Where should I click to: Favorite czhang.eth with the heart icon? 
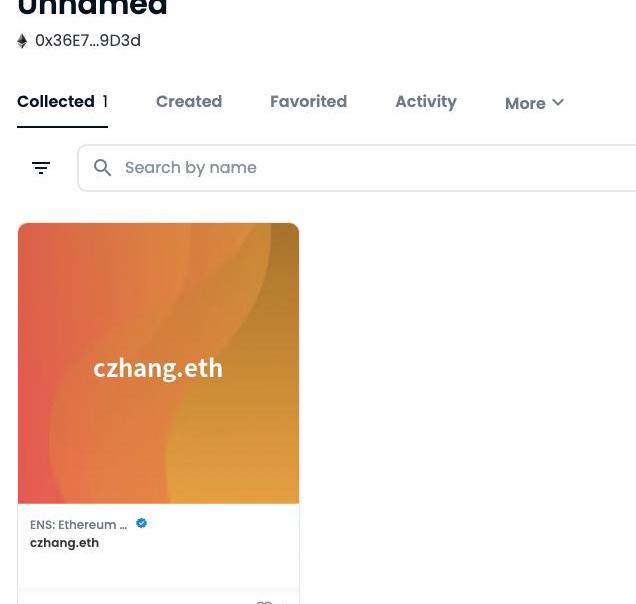click(264, 602)
